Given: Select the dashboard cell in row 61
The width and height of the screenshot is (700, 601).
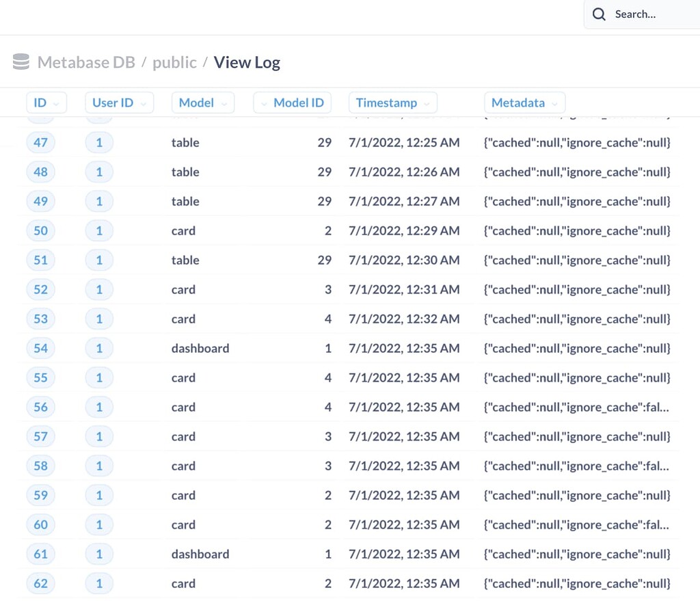Looking at the screenshot, I should click(x=200, y=554).
